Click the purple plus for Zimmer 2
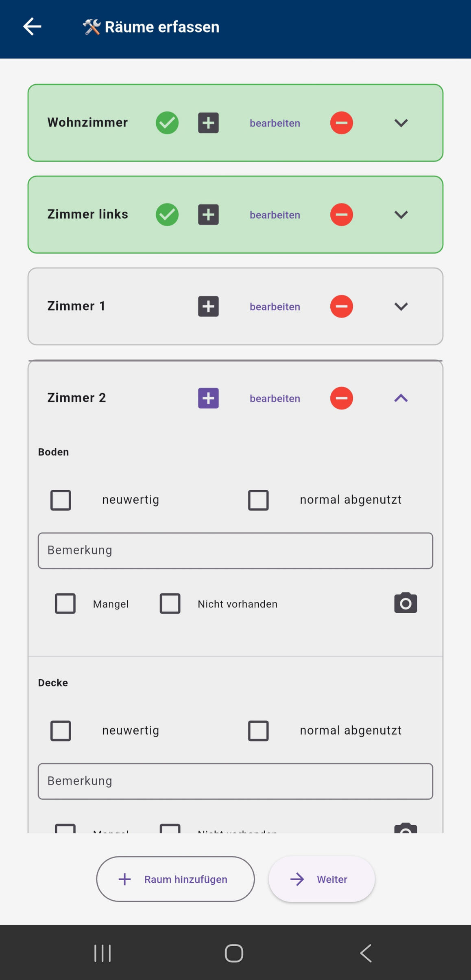The width and height of the screenshot is (471, 980). pos(208,398)
